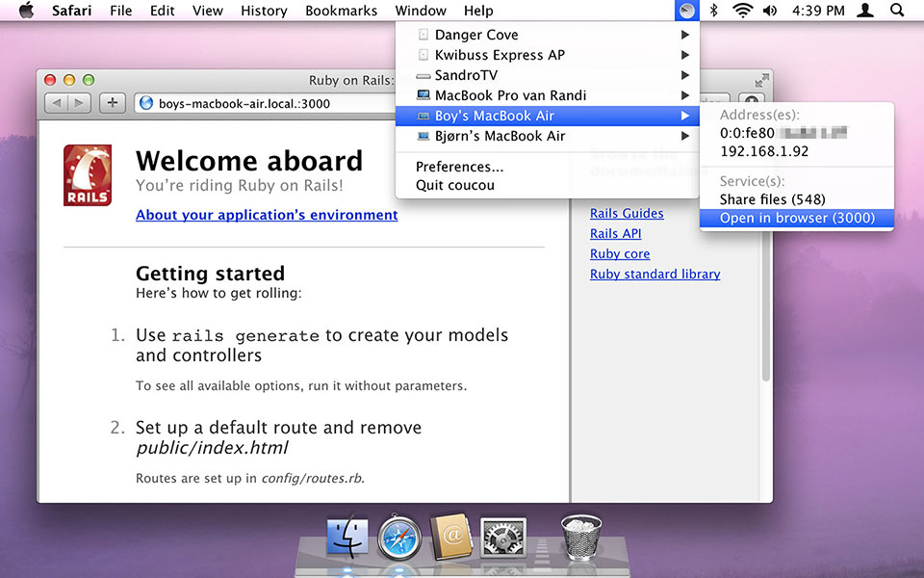
Task: Expand Boy's MacBook Air submenu arrow
Action: (684, 116)
